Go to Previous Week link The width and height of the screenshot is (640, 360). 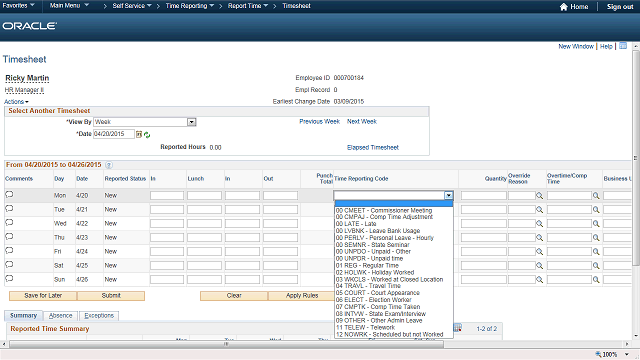320,122
